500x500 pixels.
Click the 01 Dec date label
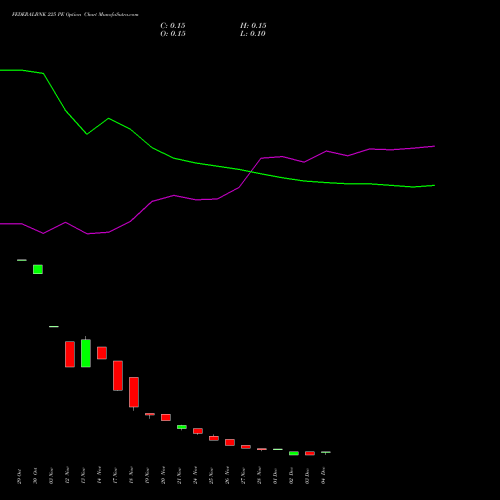[275, 476]
